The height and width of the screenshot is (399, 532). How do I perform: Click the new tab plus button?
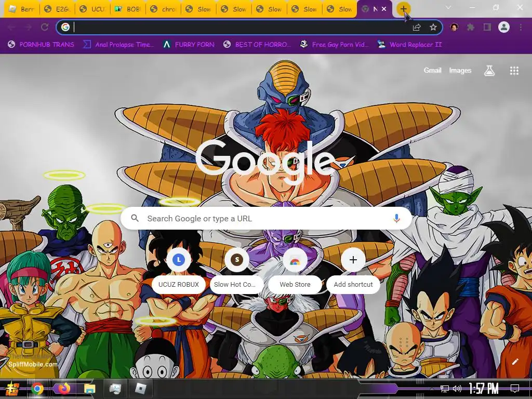(403, 9)
